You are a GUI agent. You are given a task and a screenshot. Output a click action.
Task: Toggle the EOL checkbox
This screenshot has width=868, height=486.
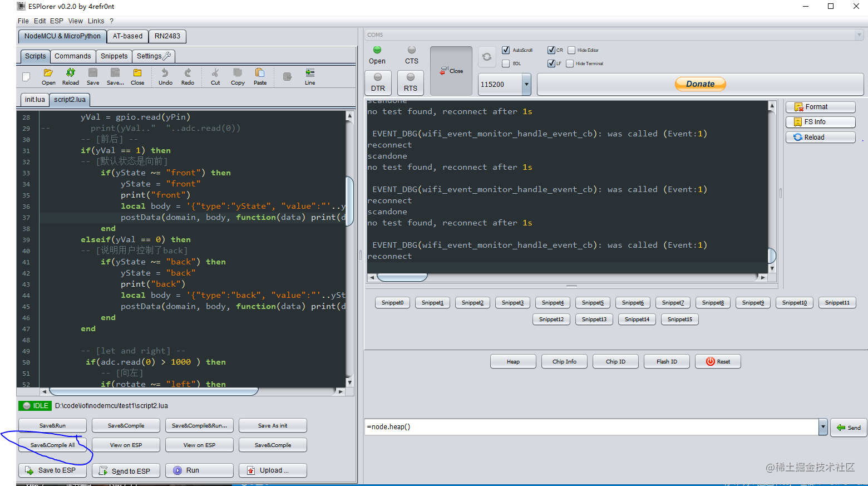[x=506, y=63]
